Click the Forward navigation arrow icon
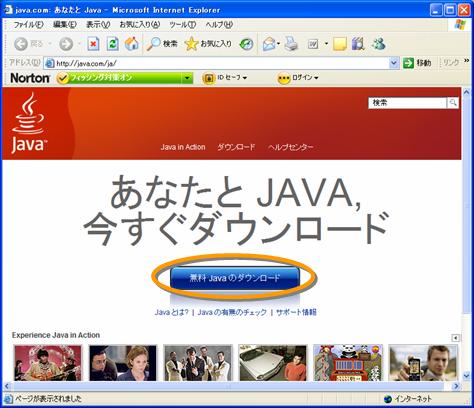The image size is (474, 408). (x=66, y=44)
